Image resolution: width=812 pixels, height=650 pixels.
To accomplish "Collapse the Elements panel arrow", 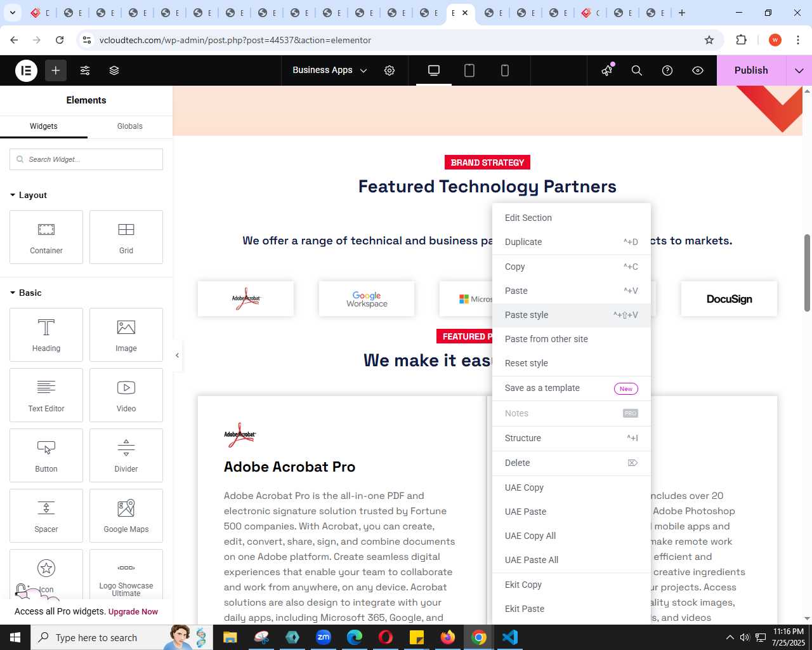I will tap(177, 355).
